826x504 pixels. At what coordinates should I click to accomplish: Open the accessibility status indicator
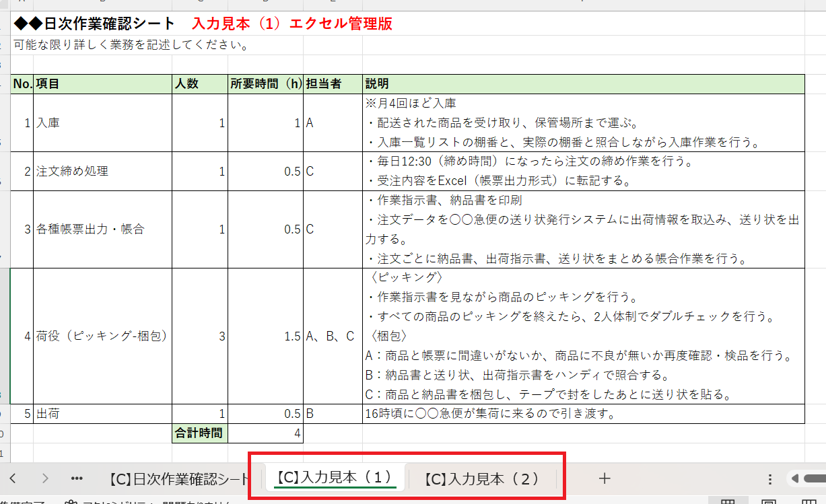(x=148, y=502)
